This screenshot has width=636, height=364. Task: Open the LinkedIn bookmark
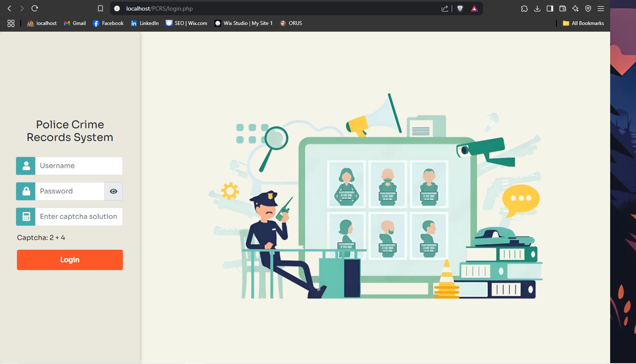(144, 23)
